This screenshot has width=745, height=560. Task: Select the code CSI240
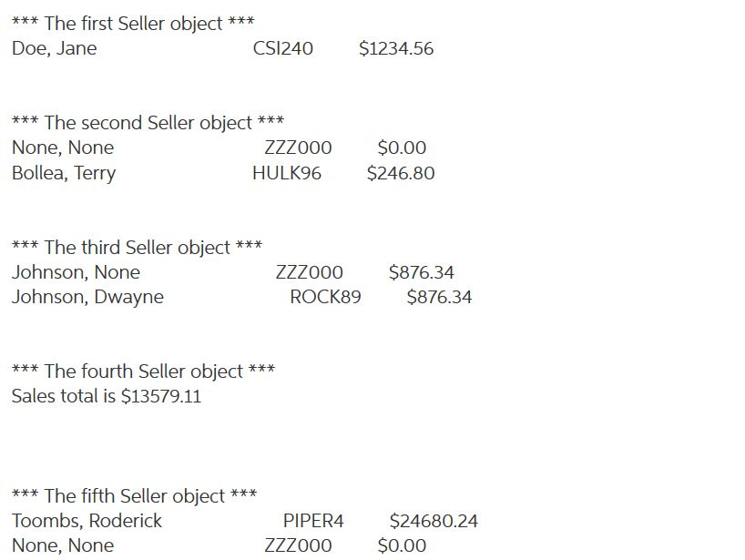coord(282,48)
